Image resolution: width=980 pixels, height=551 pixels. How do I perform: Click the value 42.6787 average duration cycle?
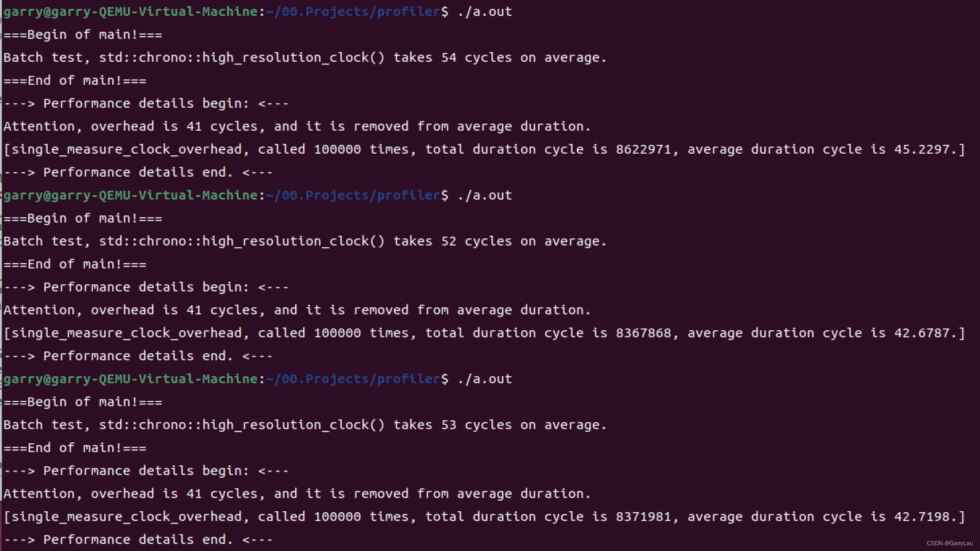click(922, 333)
